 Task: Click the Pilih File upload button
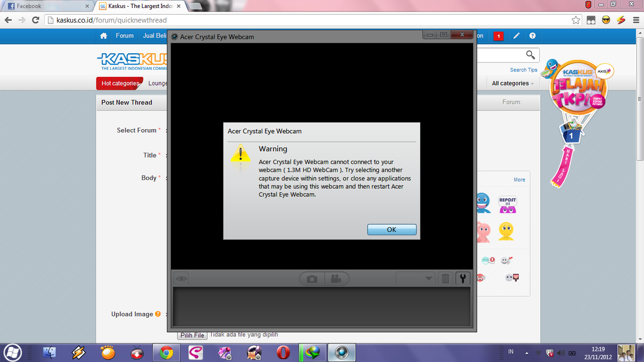click(x=192, y=335)
